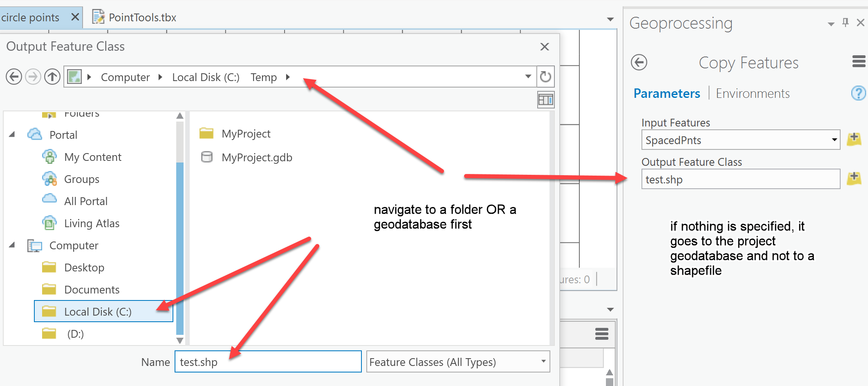Open the Feature Classes type filter dropdown
868x386 pixels.
(543, 361)
